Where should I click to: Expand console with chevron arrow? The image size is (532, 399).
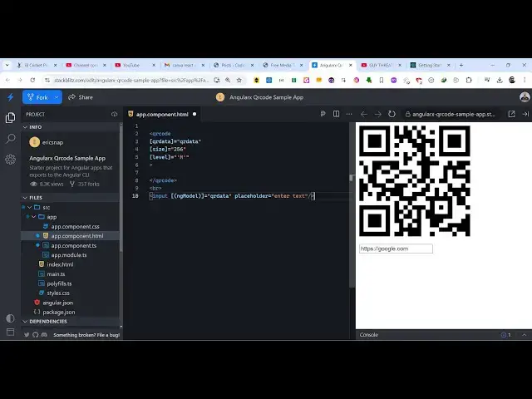click(x=525, y=335)
